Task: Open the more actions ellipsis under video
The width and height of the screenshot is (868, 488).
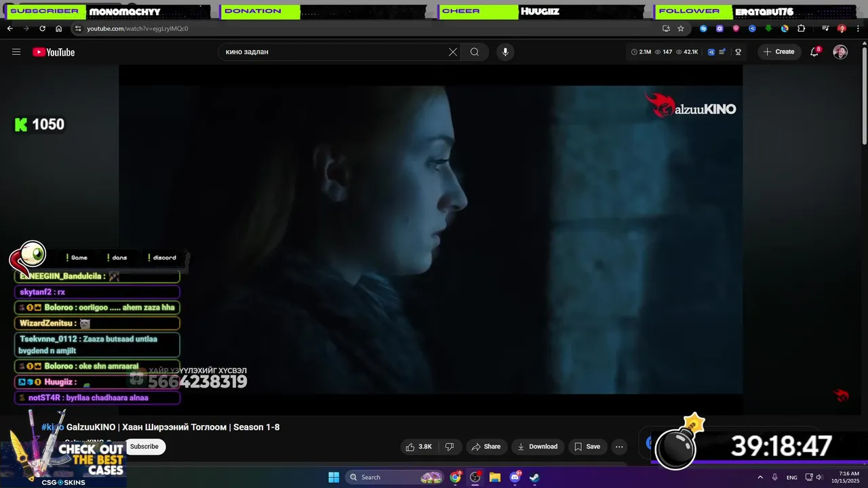Action: (x=619, y=447)
